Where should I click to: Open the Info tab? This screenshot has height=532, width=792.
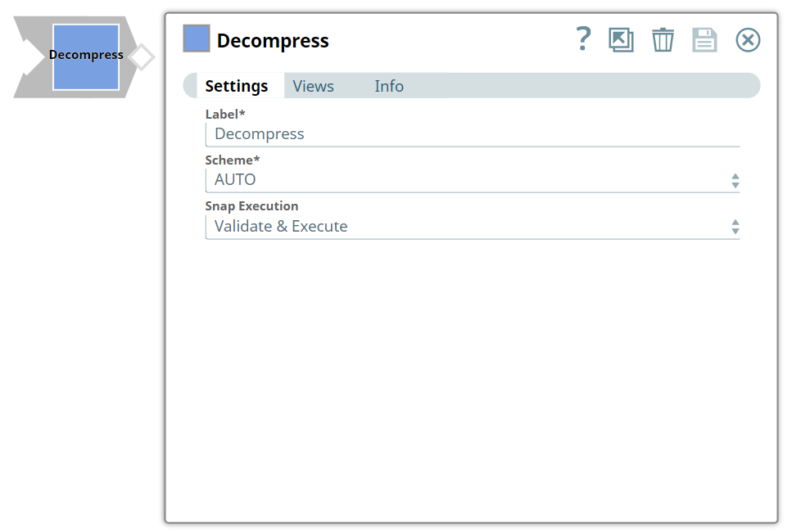[x=389, y=86]
